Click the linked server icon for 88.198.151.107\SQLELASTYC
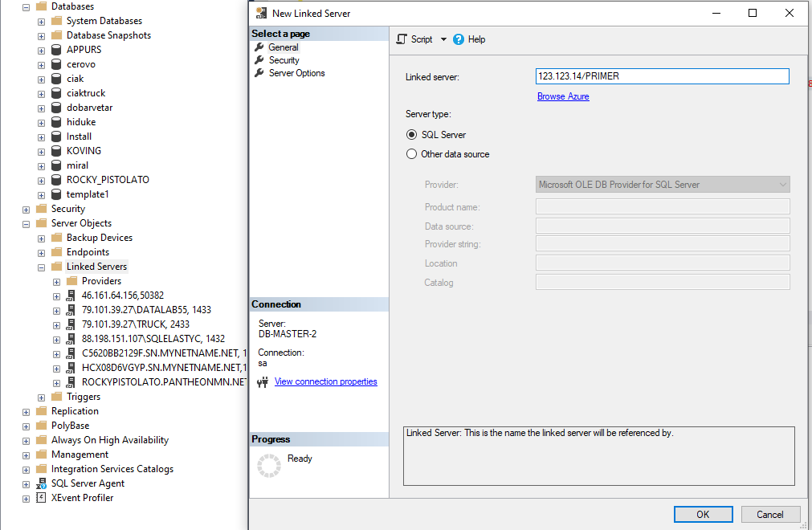 tap(71, 340)
